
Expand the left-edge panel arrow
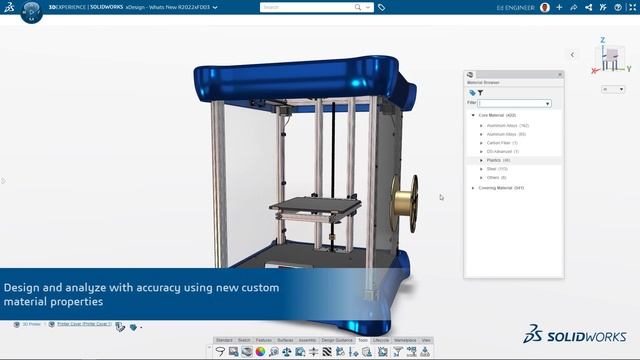[x=3, y=181]
